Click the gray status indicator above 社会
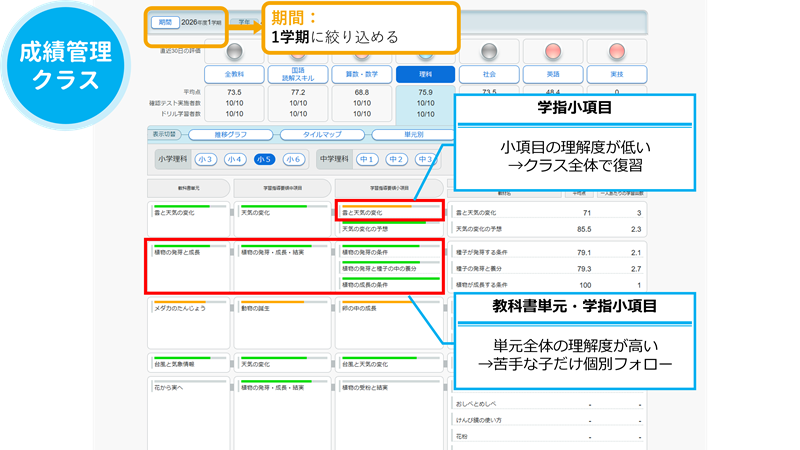 pos(489,51)
